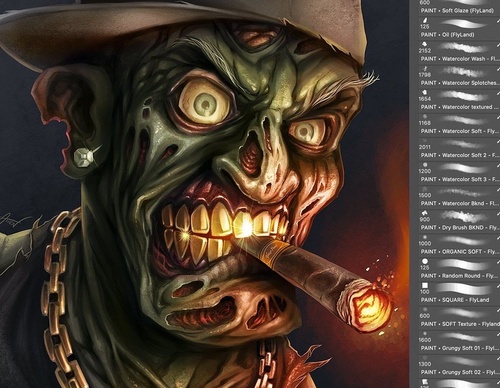Choose the 'PAINT • Soft Glaze (FlyLand)' brush
This screenshot has width=500, height=388.
pos(457,11)
